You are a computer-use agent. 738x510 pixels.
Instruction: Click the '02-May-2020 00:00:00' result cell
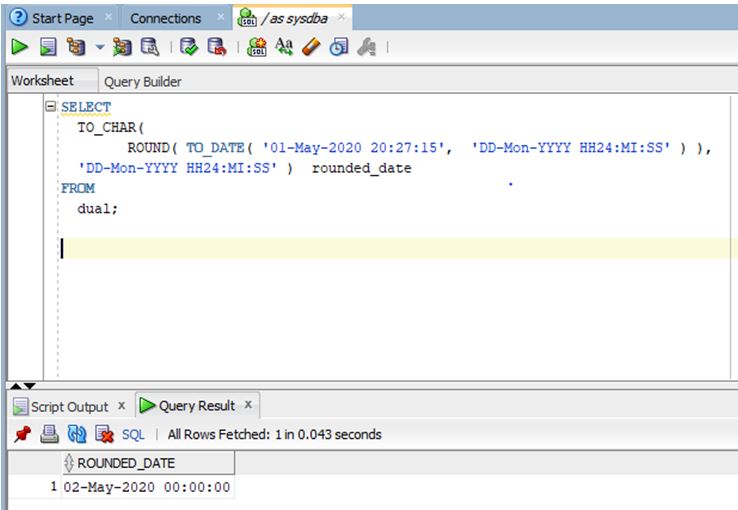tap(147, 487)
